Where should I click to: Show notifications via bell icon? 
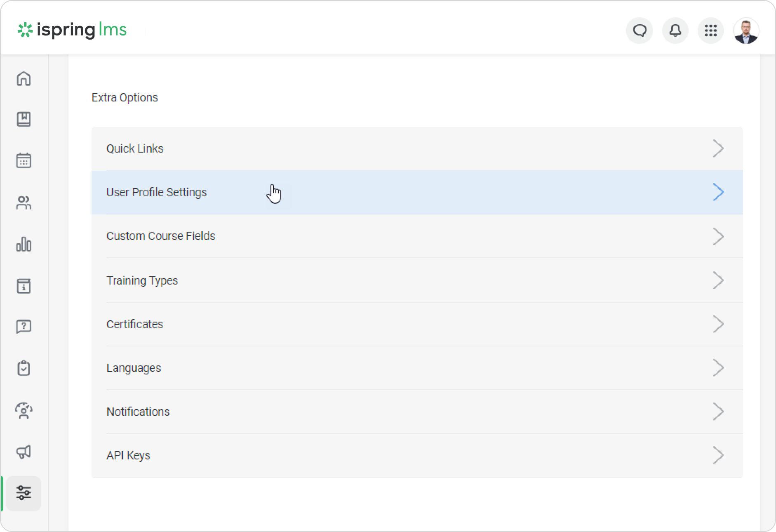point(675,31)
